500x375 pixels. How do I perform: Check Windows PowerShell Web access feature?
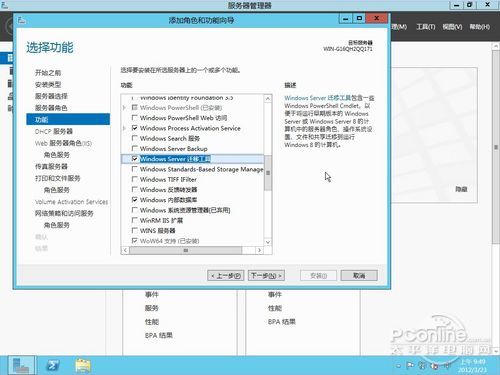[135, 118]
